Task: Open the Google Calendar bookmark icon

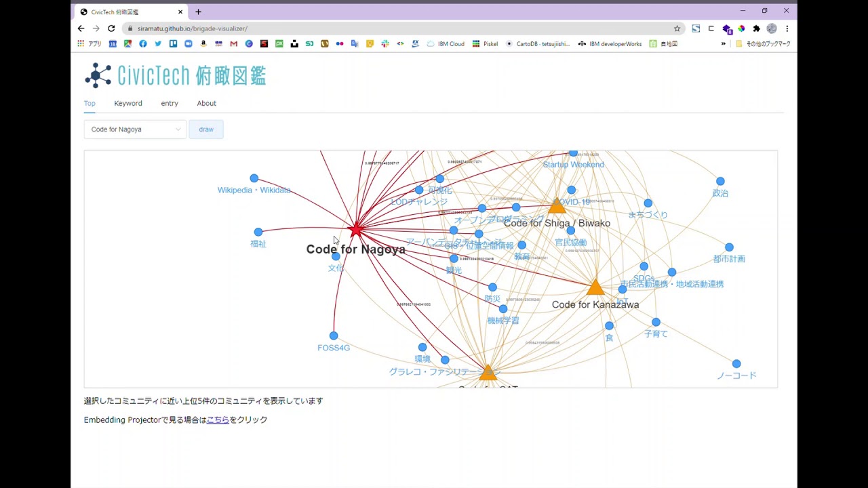Action: click(x=113, y=43)
